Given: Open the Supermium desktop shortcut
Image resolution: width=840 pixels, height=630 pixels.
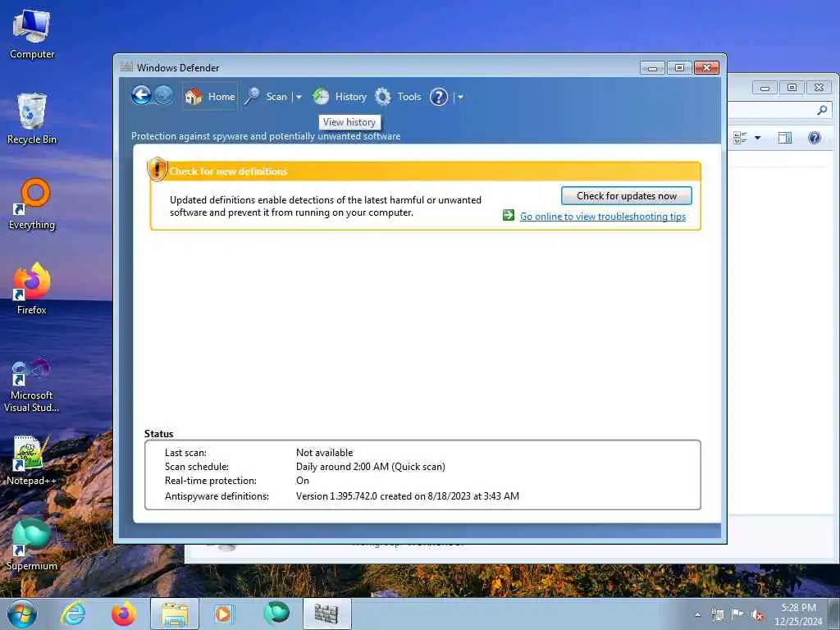Looking at the screenshot, I should [x=32, y=546].
